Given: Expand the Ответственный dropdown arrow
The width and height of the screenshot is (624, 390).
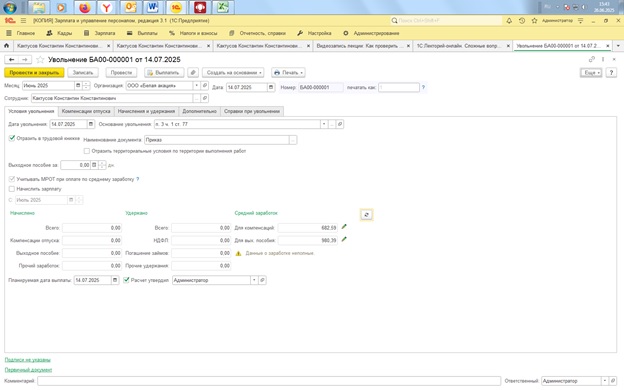Looking at the screenshot, I should click(604, 381).
